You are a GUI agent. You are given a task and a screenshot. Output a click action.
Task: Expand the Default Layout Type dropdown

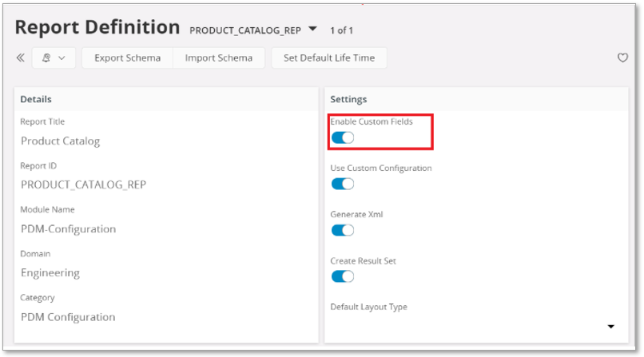click(610, 327)
